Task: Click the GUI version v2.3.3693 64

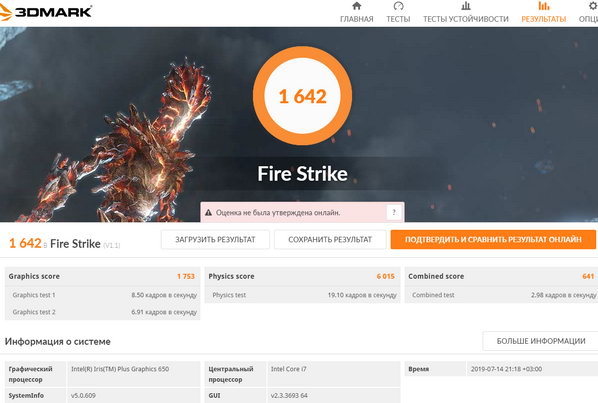Action: [289, 395]
